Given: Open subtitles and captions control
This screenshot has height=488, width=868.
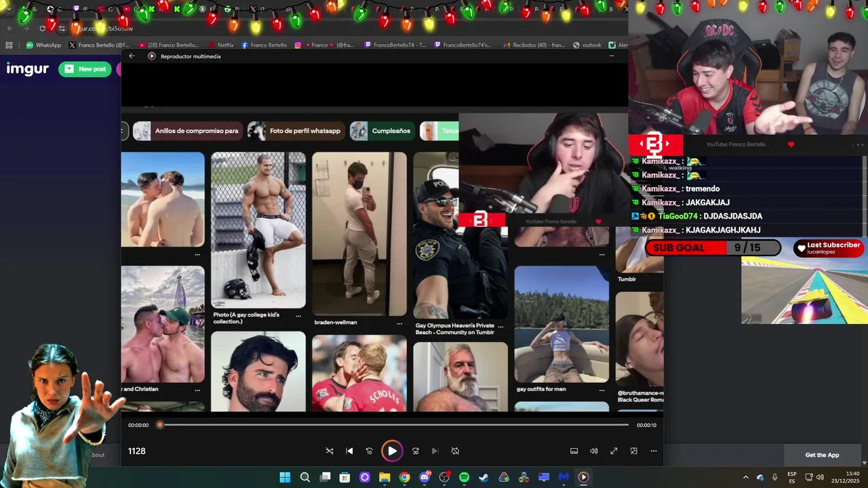Looking at the screenshot, I should (574, 451).
